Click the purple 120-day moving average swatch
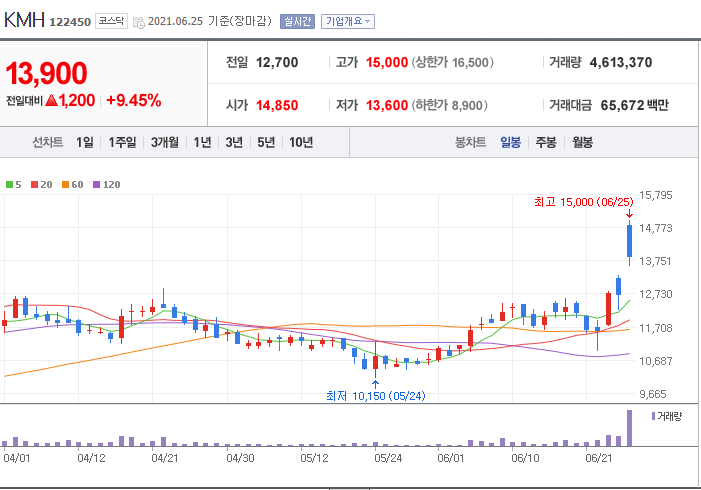 [x=97, y=185]
